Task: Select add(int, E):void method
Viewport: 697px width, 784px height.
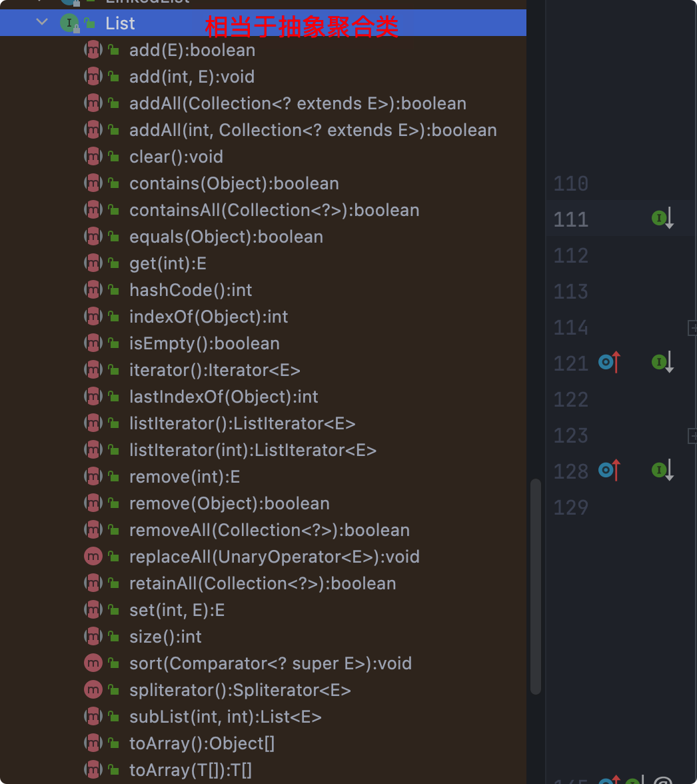Action: pyautogui.click(x=192, y=77)
